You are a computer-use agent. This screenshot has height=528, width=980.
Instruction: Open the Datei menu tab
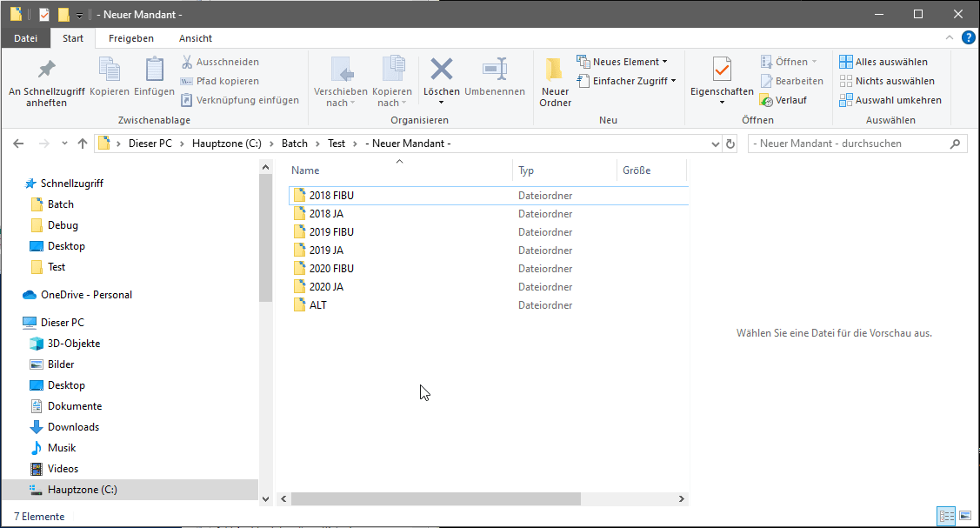(26, 38)
